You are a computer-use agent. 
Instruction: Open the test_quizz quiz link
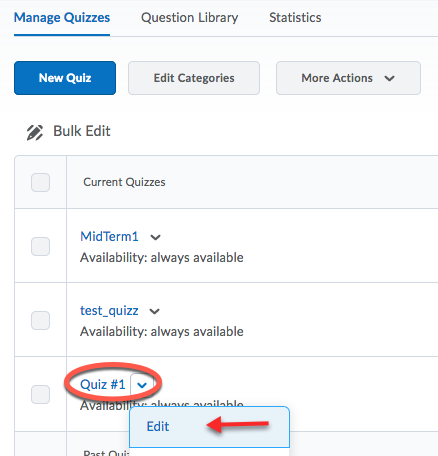tap(109, 311)
